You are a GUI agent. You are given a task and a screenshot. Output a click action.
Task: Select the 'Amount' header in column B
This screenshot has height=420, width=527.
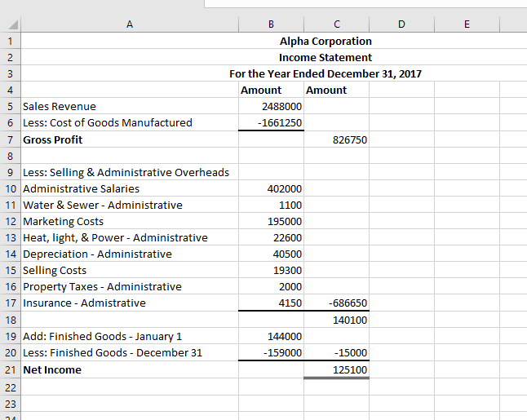[x=271, y=90]
